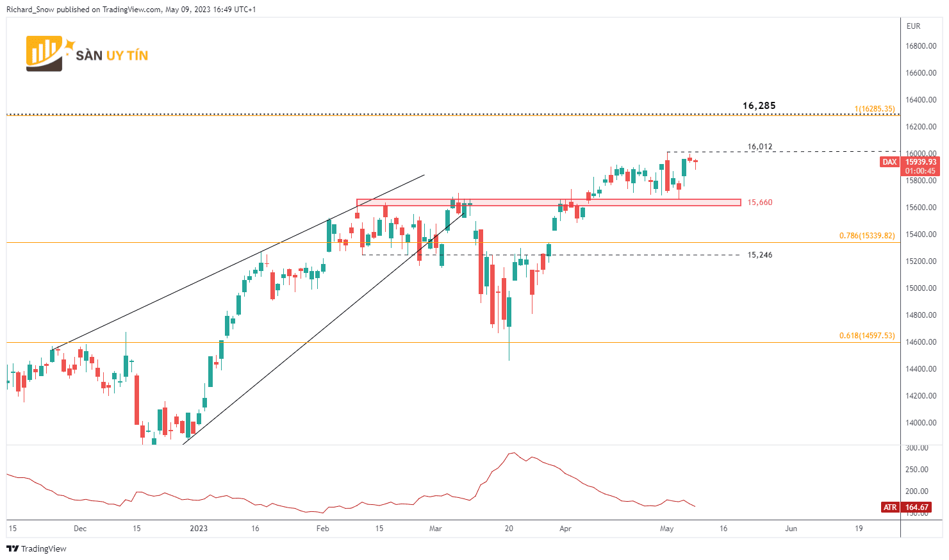949x560 pixels.
Task: Click the orange 0.618 Fibonacci horizontal line
Action: coord(453,342)
